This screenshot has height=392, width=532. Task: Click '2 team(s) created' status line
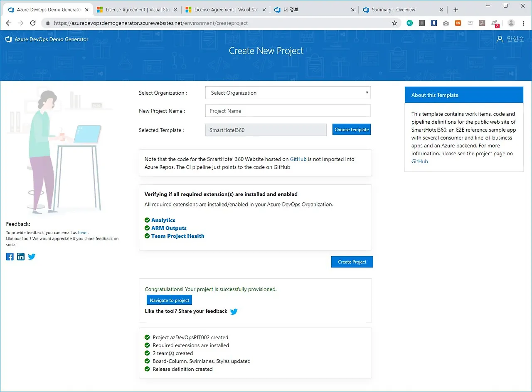[x=173, y=353]
